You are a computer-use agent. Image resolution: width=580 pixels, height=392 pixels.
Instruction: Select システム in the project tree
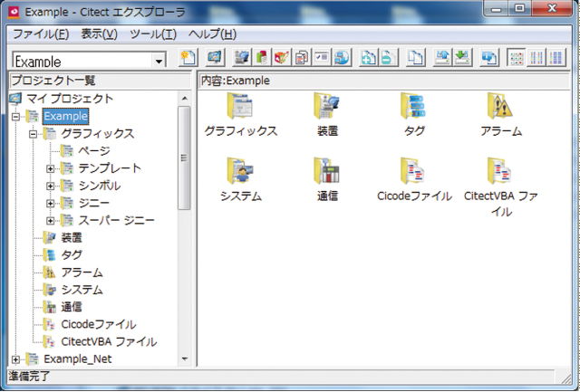(82, 290)
